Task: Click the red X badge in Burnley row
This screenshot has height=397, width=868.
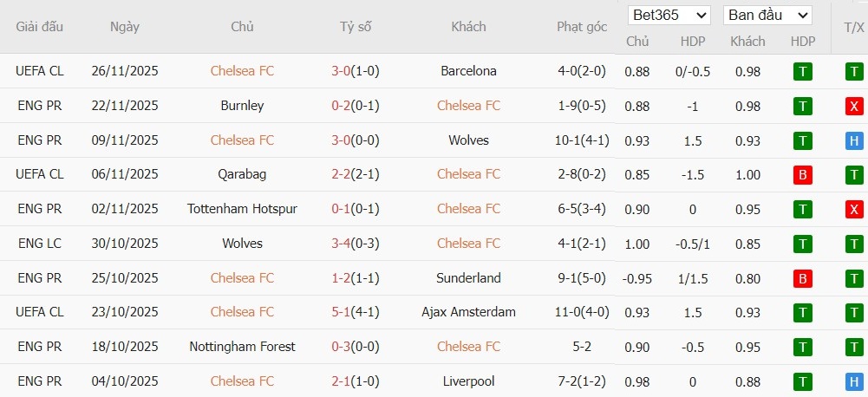Action: pyautogui.click(x=854, y=106)
